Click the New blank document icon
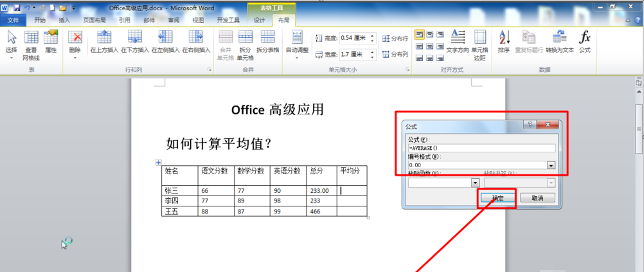This screenshot has width=644, height=272. tap(52, 8)
